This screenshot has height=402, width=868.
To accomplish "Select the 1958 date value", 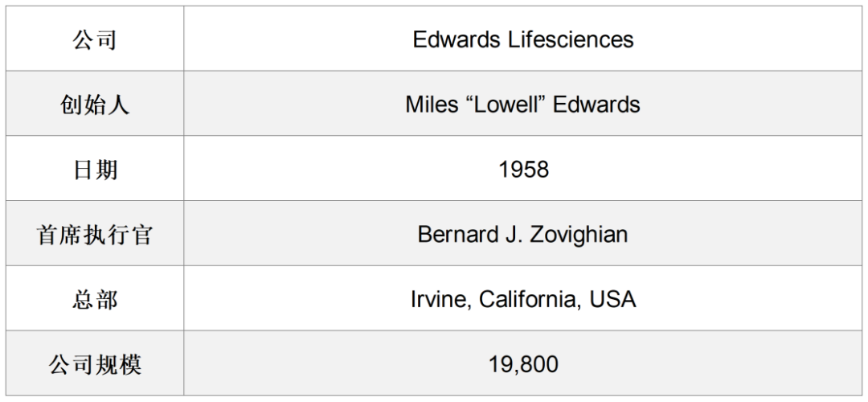I will point(523,169).
